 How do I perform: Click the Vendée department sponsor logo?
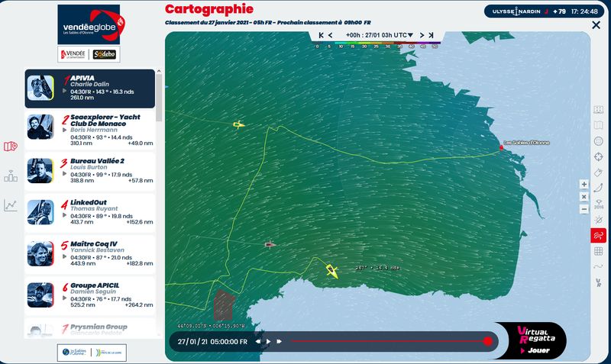[x=73, y=54]
